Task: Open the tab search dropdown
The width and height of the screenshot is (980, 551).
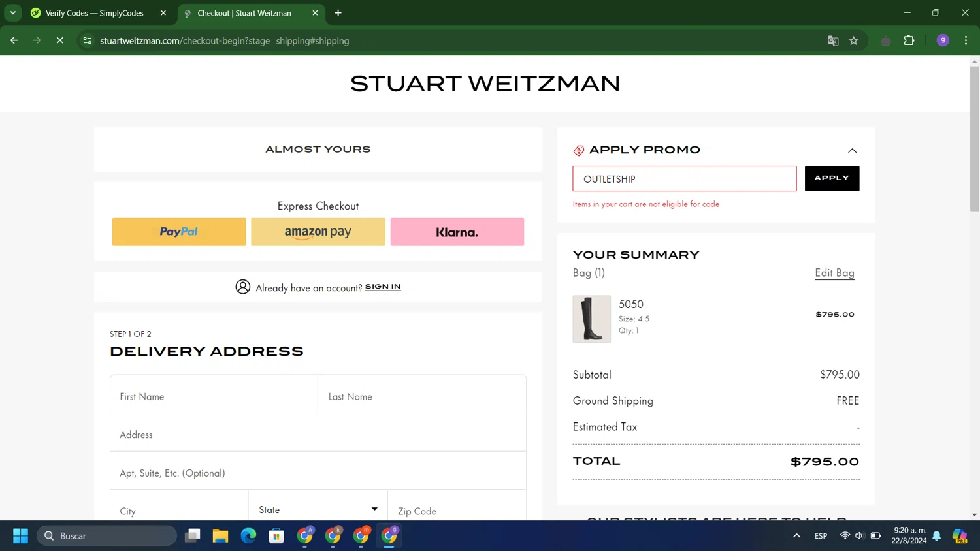Action: click(12, 13)
